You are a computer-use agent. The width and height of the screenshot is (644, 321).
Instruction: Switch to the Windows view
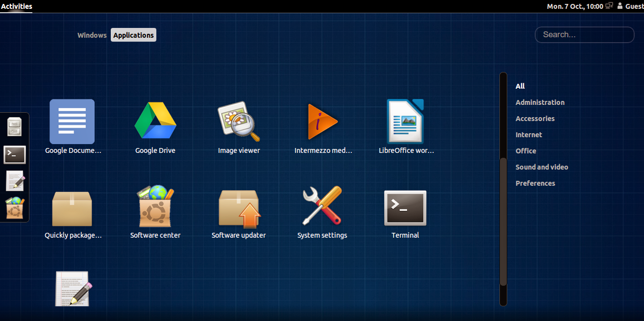tap(92, 35)
